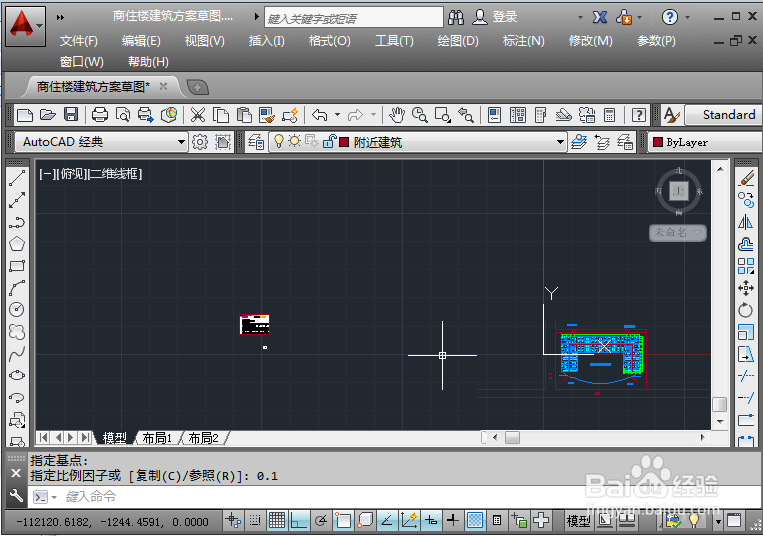The width and height of the screenshot is (763, 536).
Task: Click the Match Properties icon
Action: click(267, 115)
